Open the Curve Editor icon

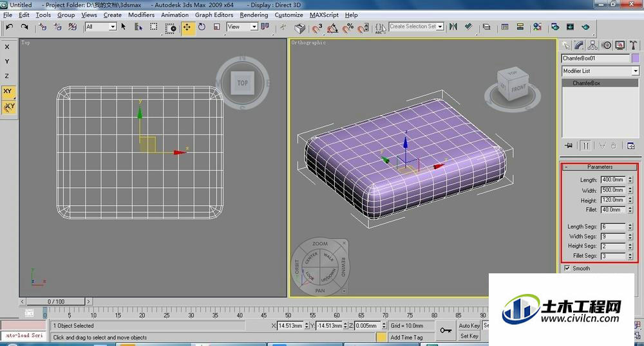point(505,27)
